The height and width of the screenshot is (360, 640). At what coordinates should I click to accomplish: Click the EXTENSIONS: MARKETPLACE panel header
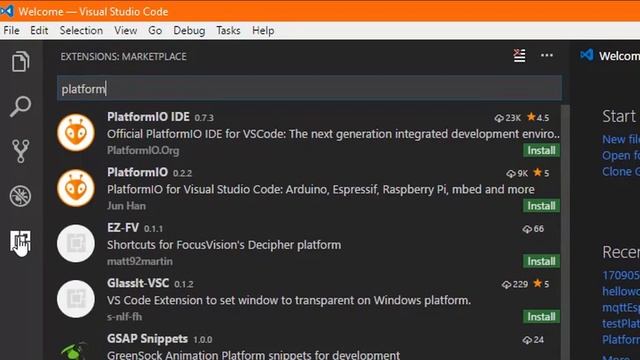pyautogui.click(x=123, y=56)
